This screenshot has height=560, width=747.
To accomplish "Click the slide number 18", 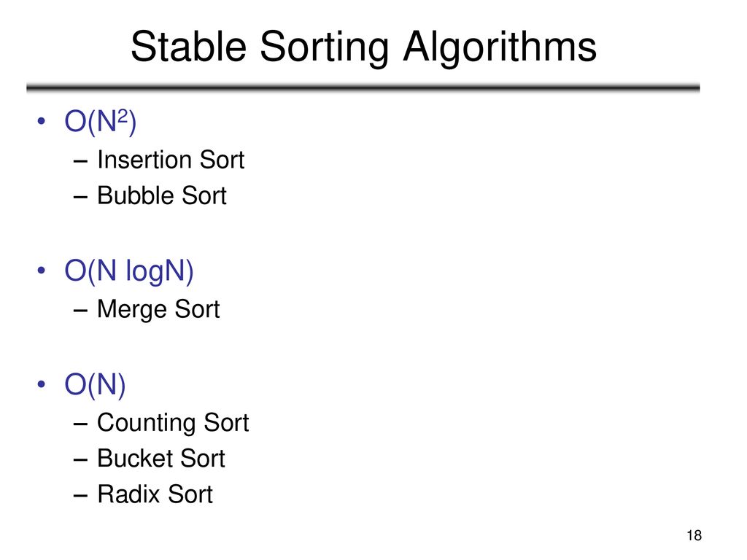I will [x=694, y=536].
